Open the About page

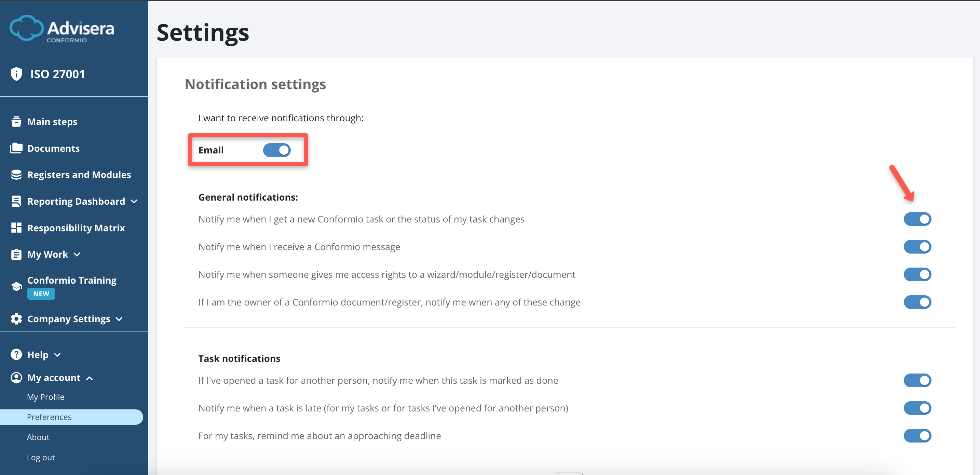click(38, 437)
